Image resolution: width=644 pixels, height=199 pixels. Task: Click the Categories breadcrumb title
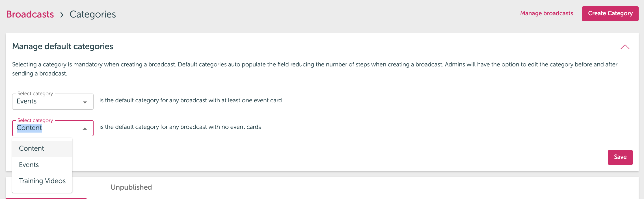[93, 14]
